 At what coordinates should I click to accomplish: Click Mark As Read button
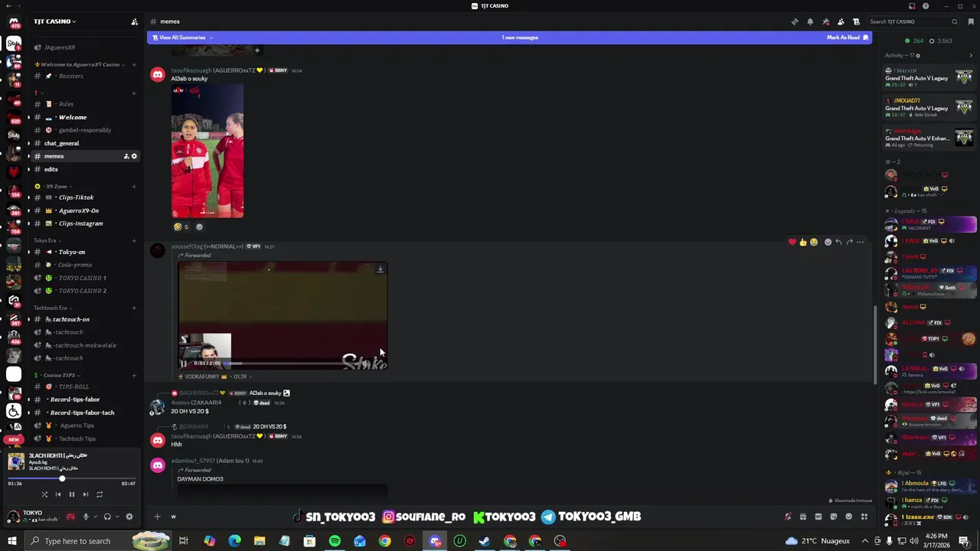[848, 37]
